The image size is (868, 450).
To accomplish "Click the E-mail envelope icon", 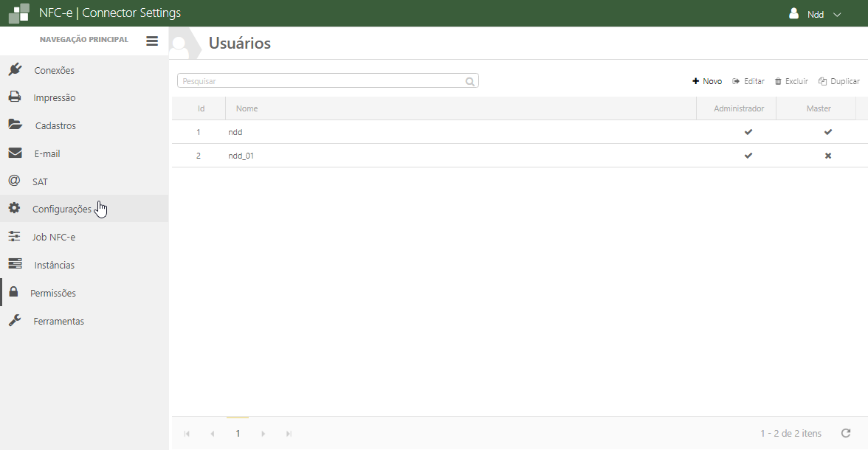I will (15, 153).
